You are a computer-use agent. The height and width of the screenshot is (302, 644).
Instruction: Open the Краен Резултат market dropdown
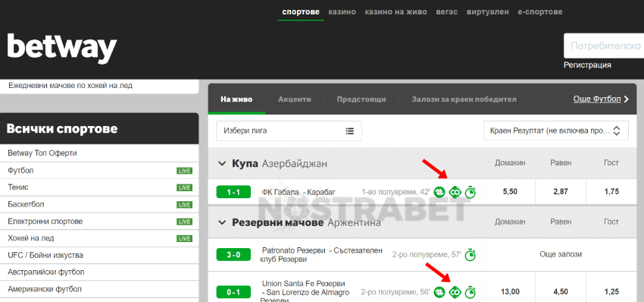[555, 131]
